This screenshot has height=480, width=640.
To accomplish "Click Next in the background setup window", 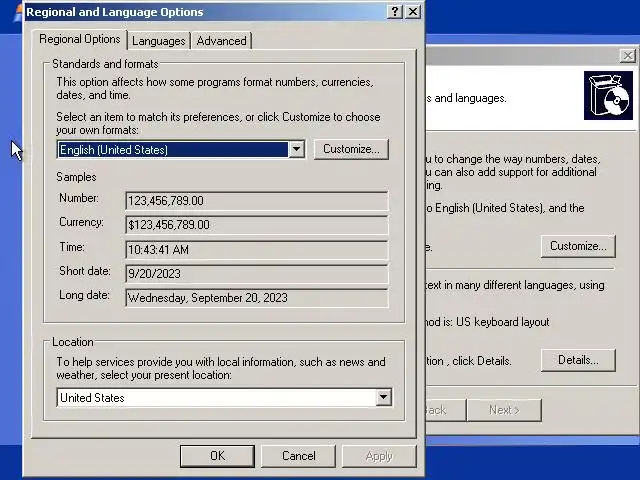I will coord(504,410).
